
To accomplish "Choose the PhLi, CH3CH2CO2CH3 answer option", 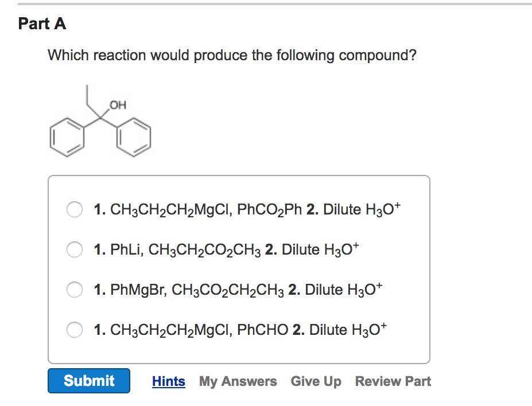I will [x=74, y=249].
